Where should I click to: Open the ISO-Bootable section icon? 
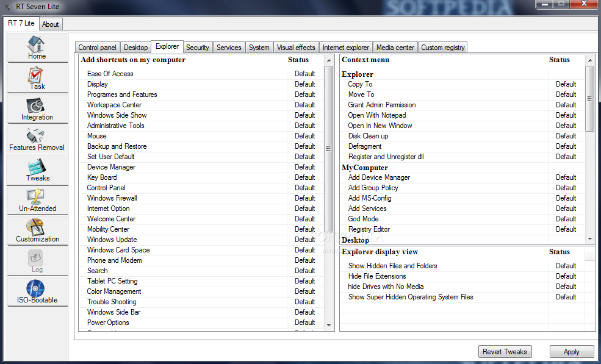pyautogui.click(x=37, y=291)
